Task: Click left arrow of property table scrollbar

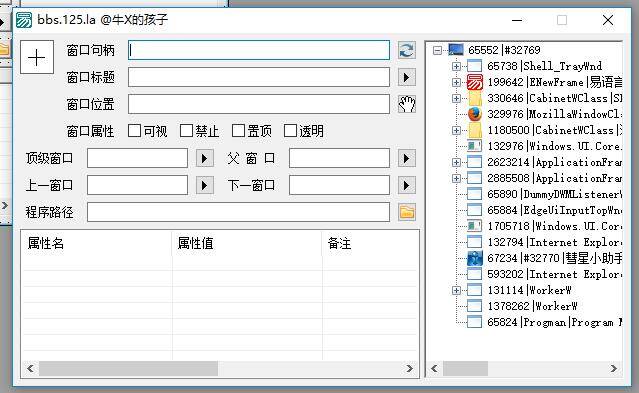Action: (30, 369)
